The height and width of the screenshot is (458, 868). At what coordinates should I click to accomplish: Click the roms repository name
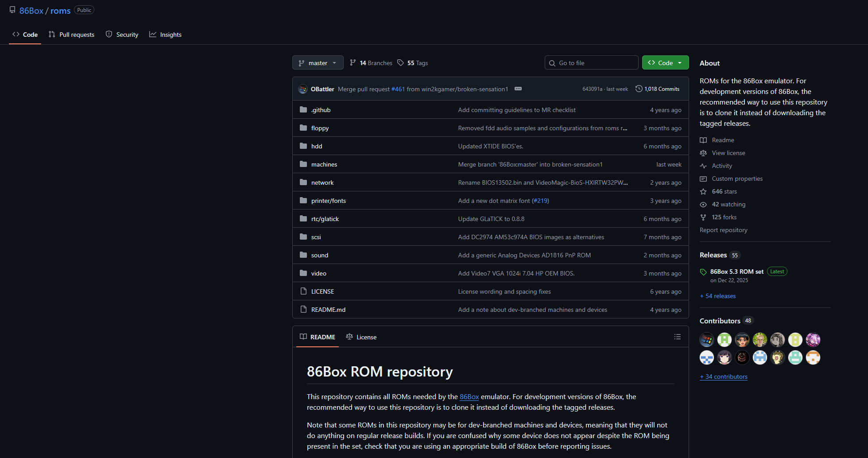click(x=60, y=11)
